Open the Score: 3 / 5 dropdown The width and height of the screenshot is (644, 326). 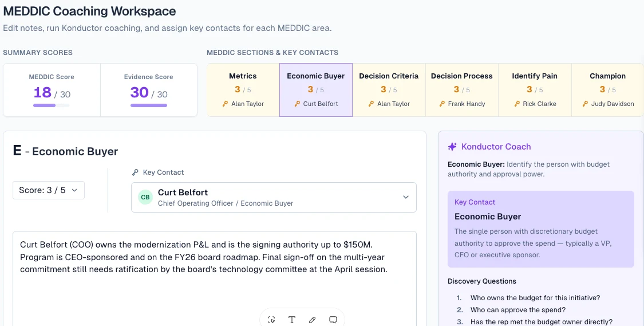point(49,190)
